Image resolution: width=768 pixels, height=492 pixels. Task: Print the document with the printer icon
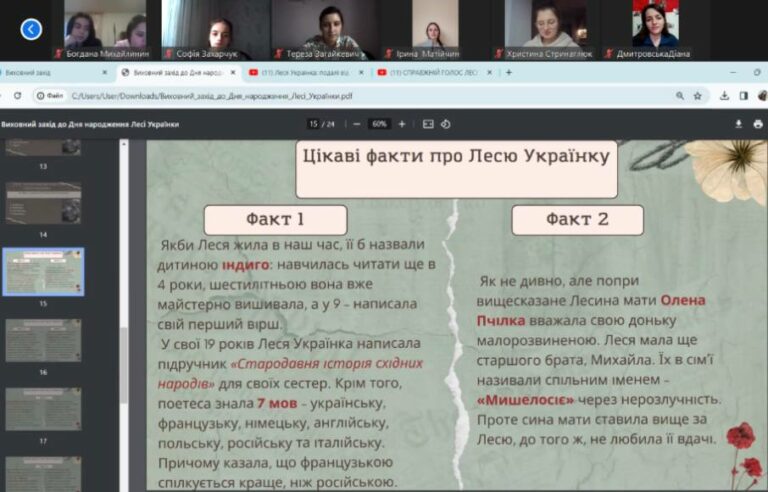tap(758, 124)
